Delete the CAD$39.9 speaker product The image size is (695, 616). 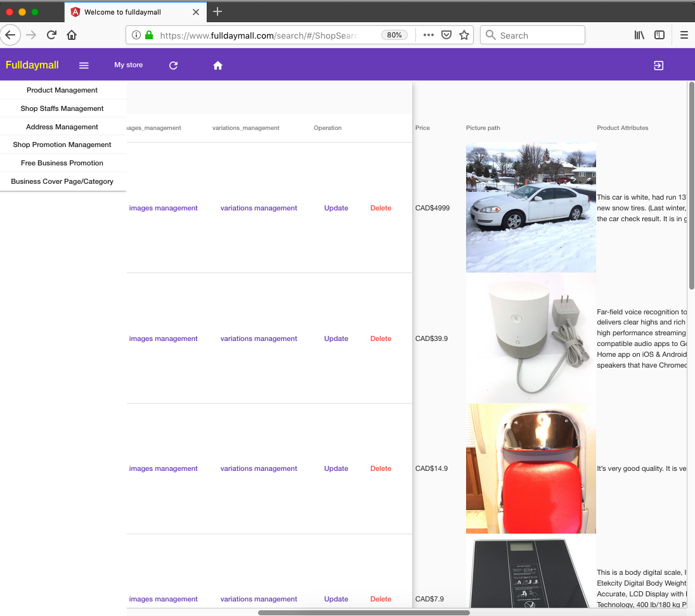(x=380, y=338)
